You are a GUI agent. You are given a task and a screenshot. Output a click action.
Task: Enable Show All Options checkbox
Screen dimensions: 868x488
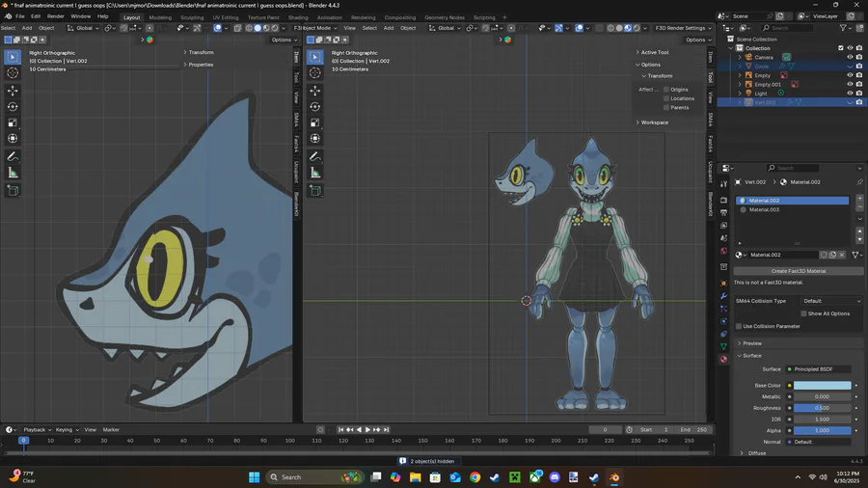[x=803, y=313]
